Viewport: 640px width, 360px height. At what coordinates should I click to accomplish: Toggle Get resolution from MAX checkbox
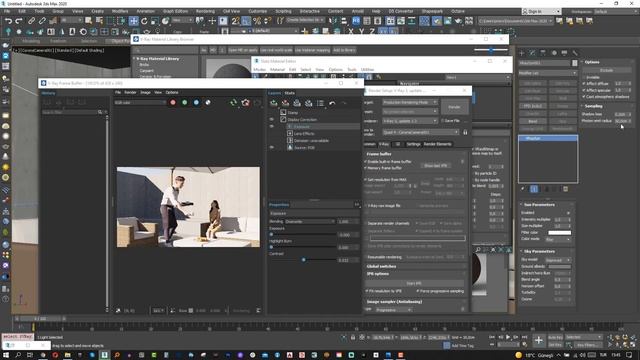pos(366,180)
